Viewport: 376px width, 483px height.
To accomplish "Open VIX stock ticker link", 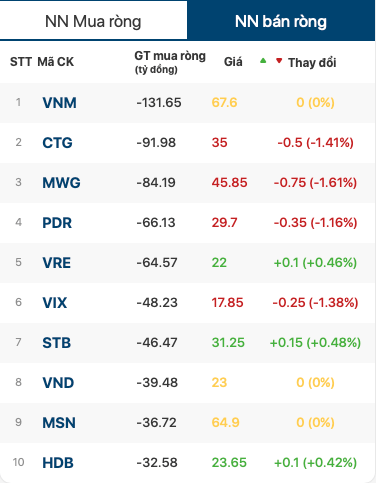I will point(55,303).
